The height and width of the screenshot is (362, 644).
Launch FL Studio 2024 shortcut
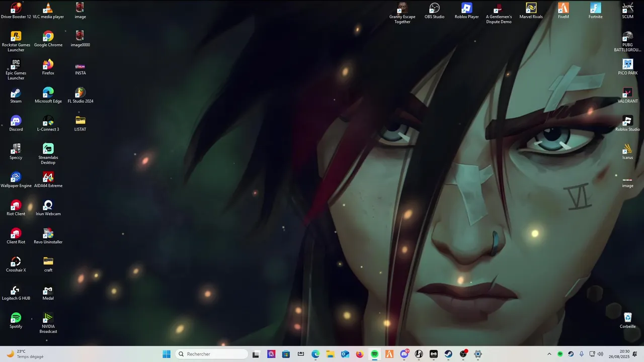coord(80,95)
